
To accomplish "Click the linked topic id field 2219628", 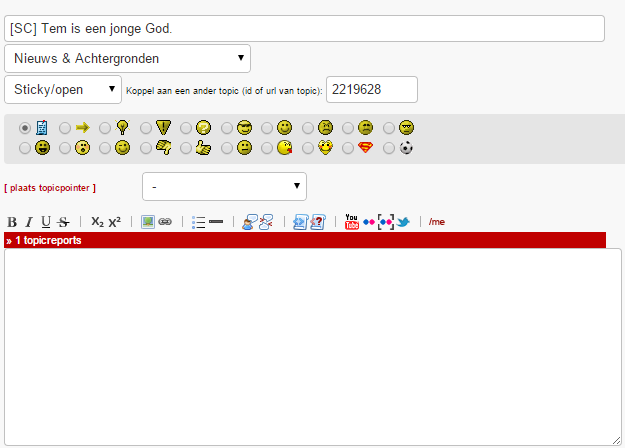I will click(372, 90).
